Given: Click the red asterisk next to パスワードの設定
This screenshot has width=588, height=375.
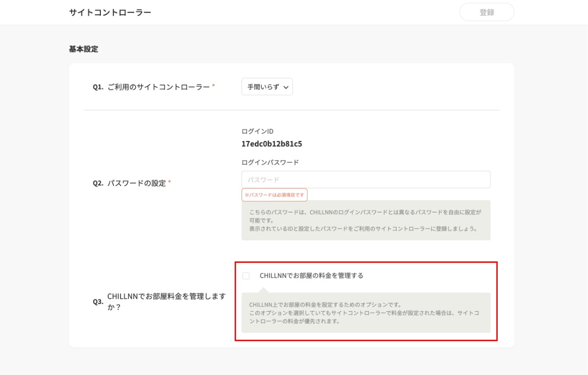Looking at the screenshot, I should [170, 182].
